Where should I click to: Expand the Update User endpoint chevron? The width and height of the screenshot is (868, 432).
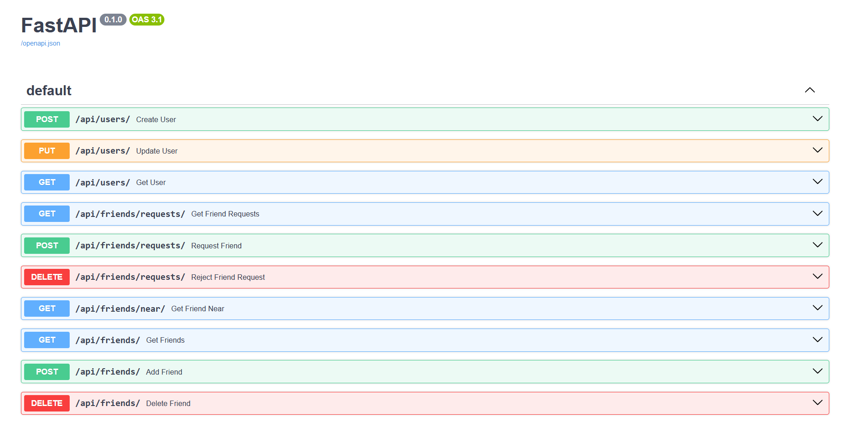pos(817,150)
